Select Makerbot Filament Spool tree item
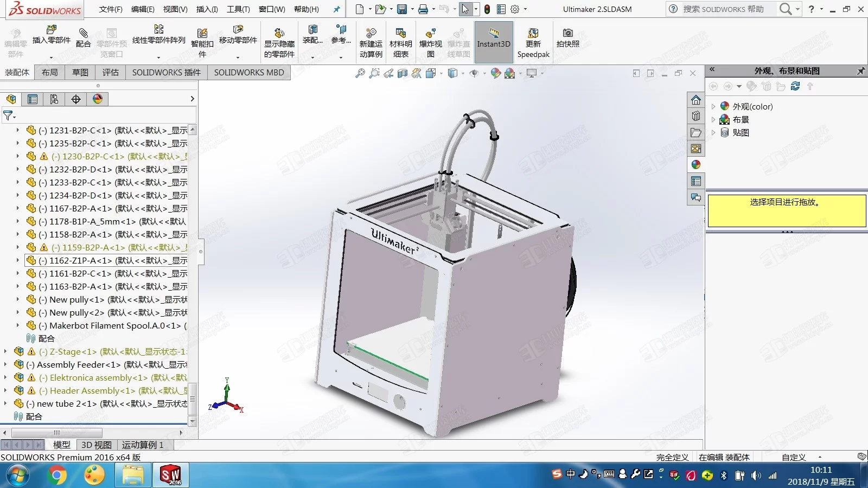Screen dimensions: 868x488 (x=113, y=325)
